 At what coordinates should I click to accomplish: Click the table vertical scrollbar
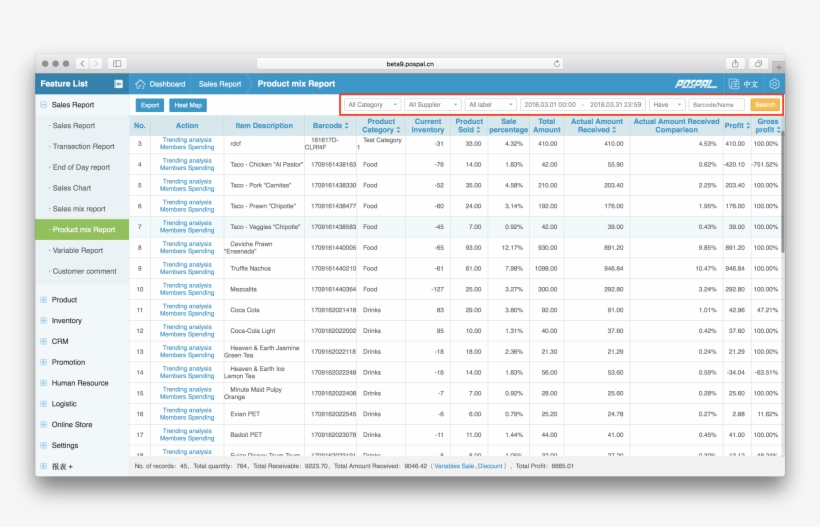(783, 191)
